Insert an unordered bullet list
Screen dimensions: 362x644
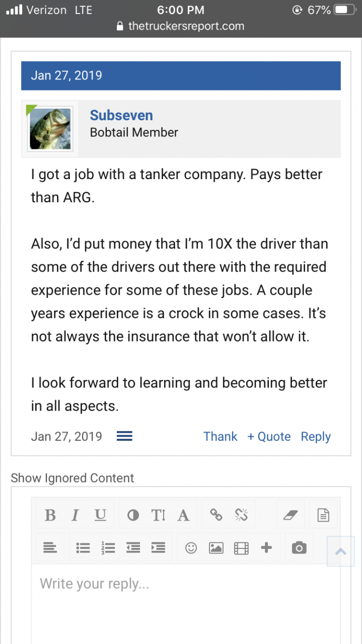pyautogui.click(x=83, y=548)
